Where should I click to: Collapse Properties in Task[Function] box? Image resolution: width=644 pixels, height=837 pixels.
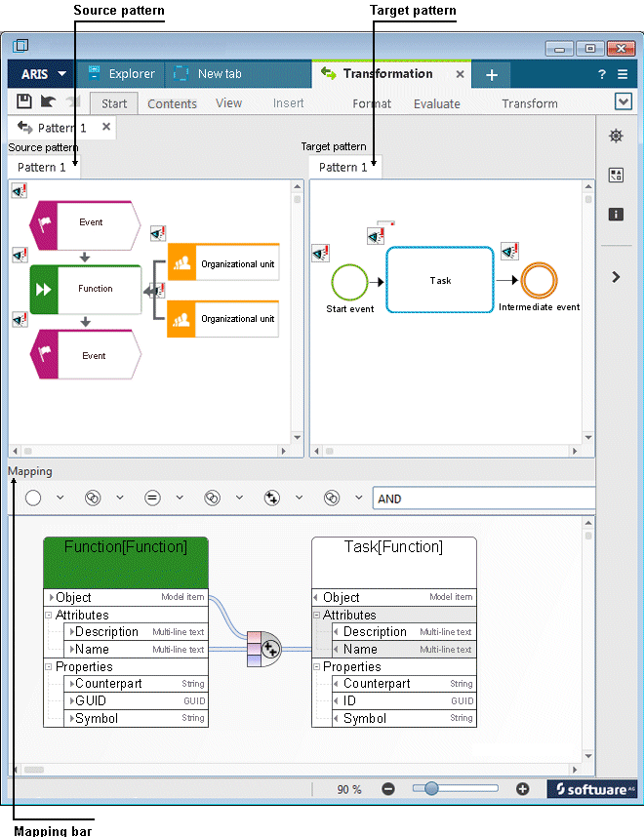pos(316,666)
